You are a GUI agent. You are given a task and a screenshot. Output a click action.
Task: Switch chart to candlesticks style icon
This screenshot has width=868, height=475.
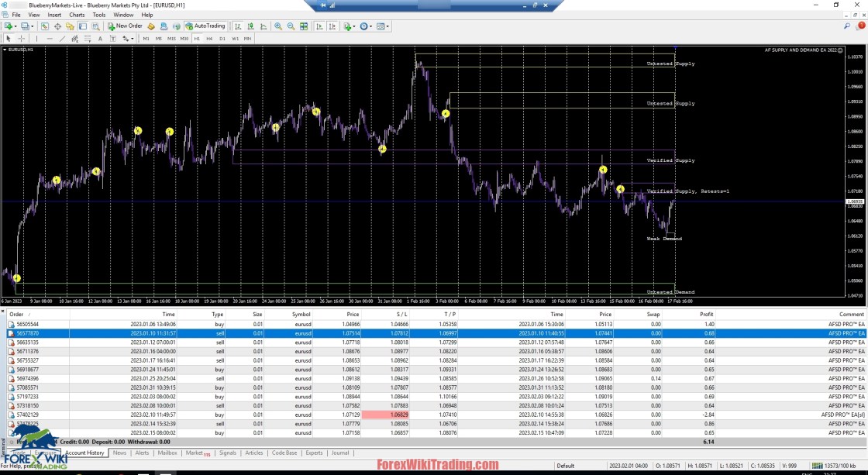pyautogui.click(x=250, y=26)
